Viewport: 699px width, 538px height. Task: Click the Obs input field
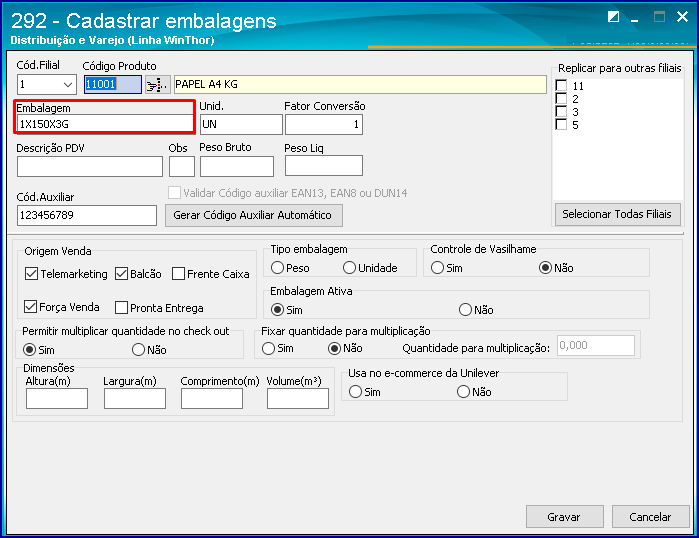181,167
